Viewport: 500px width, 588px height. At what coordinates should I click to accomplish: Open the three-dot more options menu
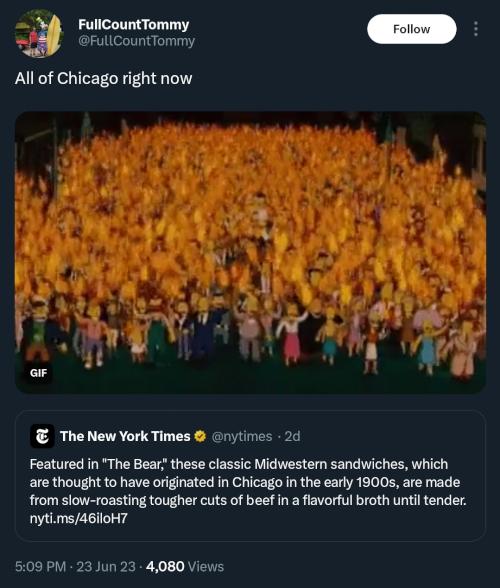click(476, 29)
